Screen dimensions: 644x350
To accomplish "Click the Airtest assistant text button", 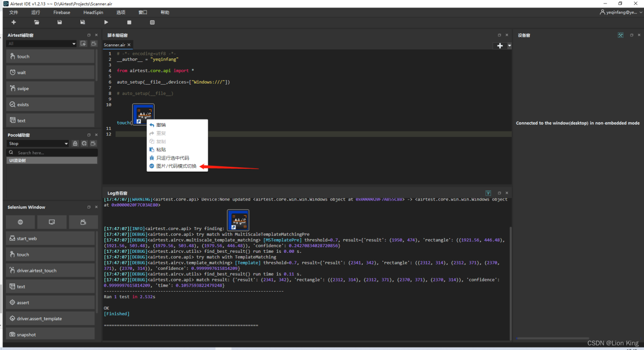I will 50,120.
